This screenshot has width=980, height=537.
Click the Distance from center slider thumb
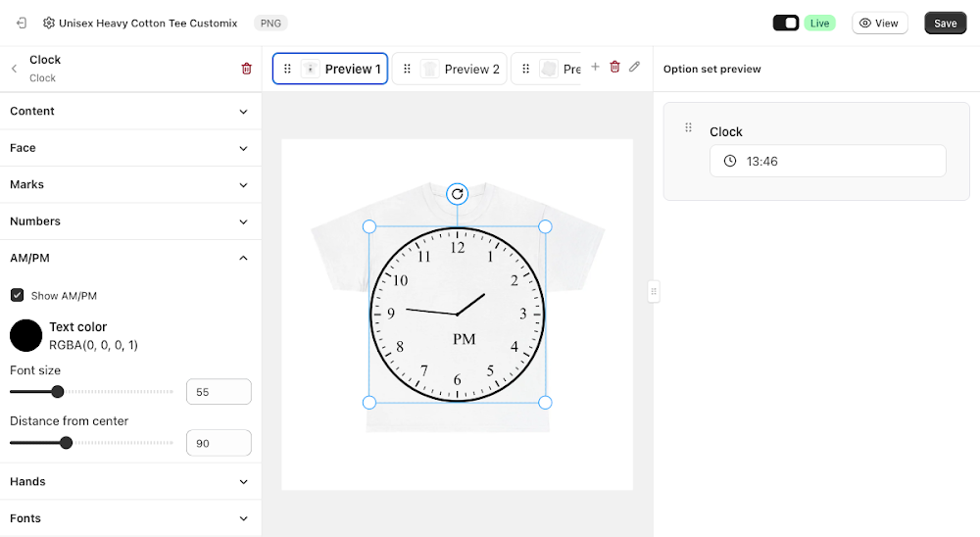click(66, 443)
